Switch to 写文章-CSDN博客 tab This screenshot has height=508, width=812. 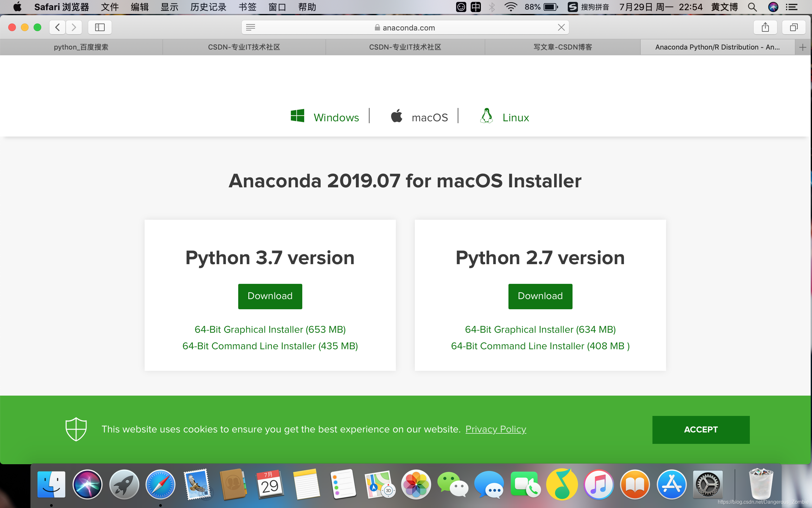click(x=563, y=47)
